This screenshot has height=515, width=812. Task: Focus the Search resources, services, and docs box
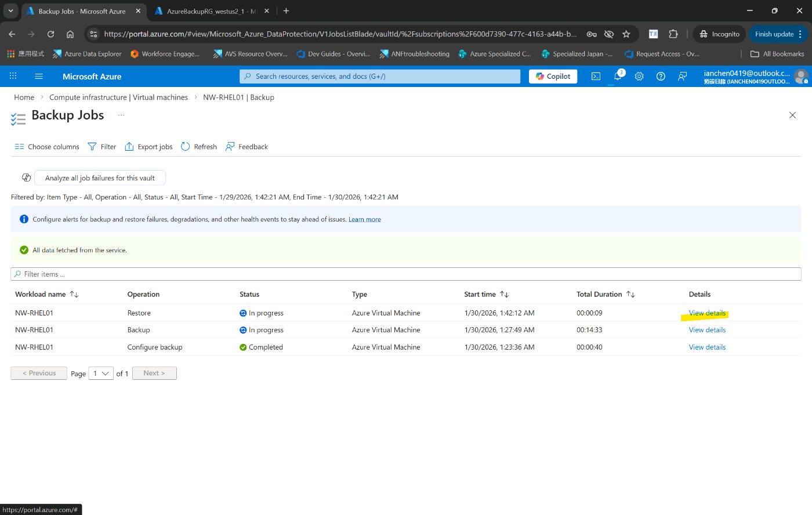pos(380,76)
